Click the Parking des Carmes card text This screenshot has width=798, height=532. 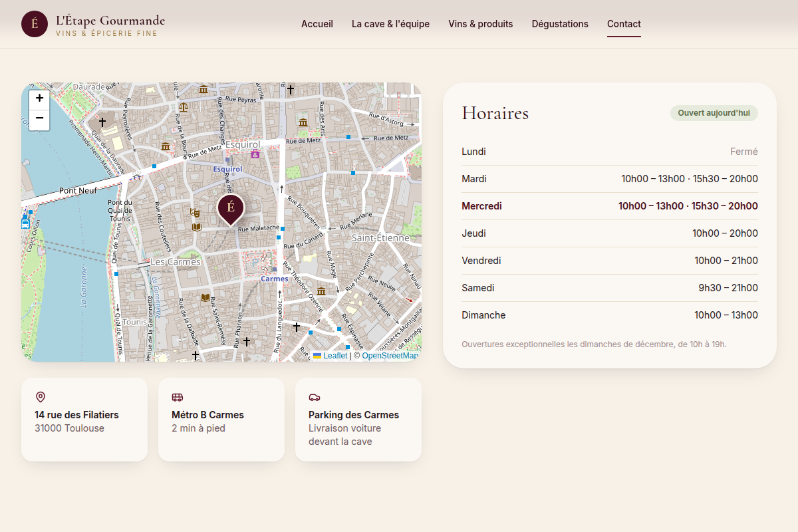coord(354,428)
